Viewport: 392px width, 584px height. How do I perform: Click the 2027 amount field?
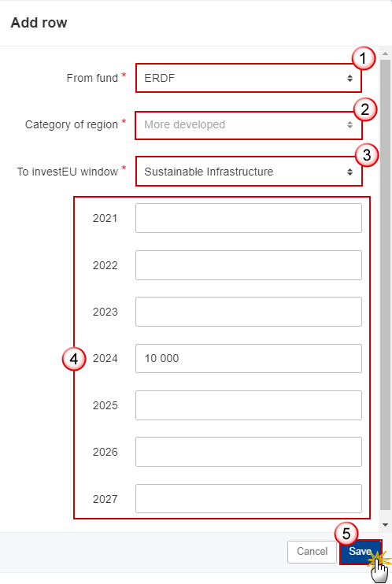pyautogui.click(x=249, y=499)
